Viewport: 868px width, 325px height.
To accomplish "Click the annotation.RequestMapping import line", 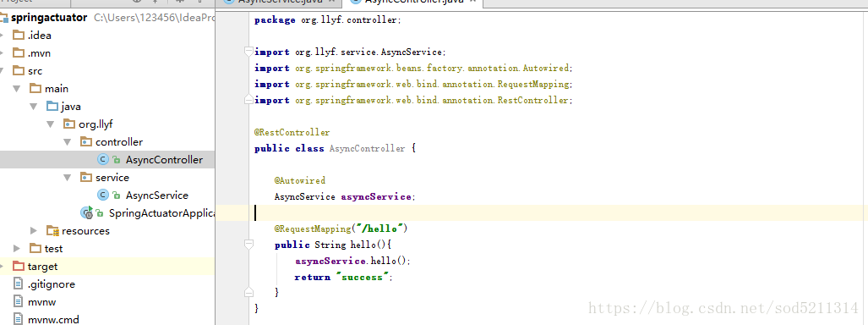I will (413, 85).
